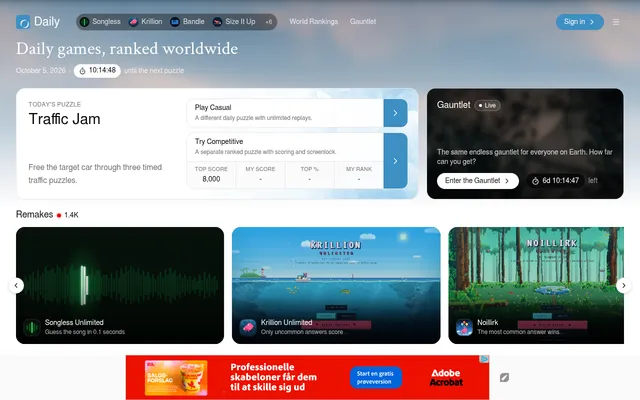Click the MY RANK stat cell
The image size is (640, 400).
[359, 174]
